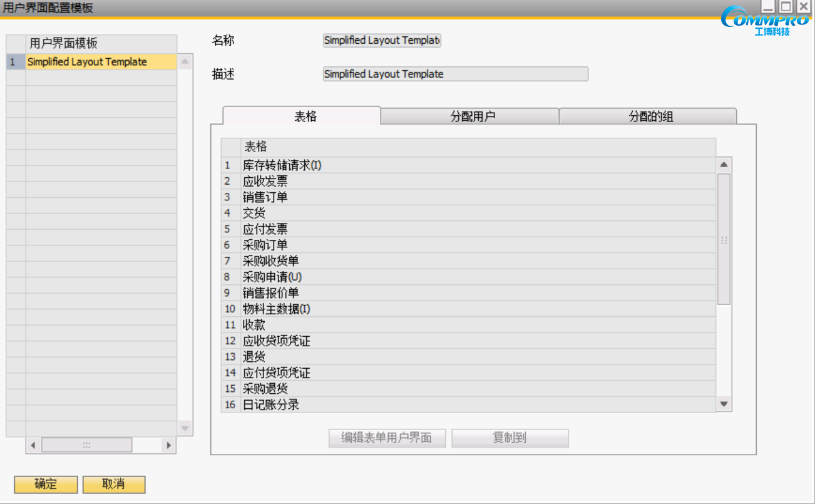Select the Simplified Layout Template list entry
The width and height of the screenshot is (815, 504).
tap(86, 61)
